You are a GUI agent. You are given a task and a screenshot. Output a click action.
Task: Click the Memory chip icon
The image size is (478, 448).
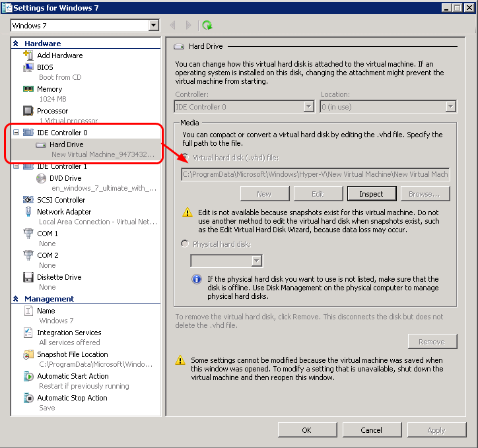(28, 88)
